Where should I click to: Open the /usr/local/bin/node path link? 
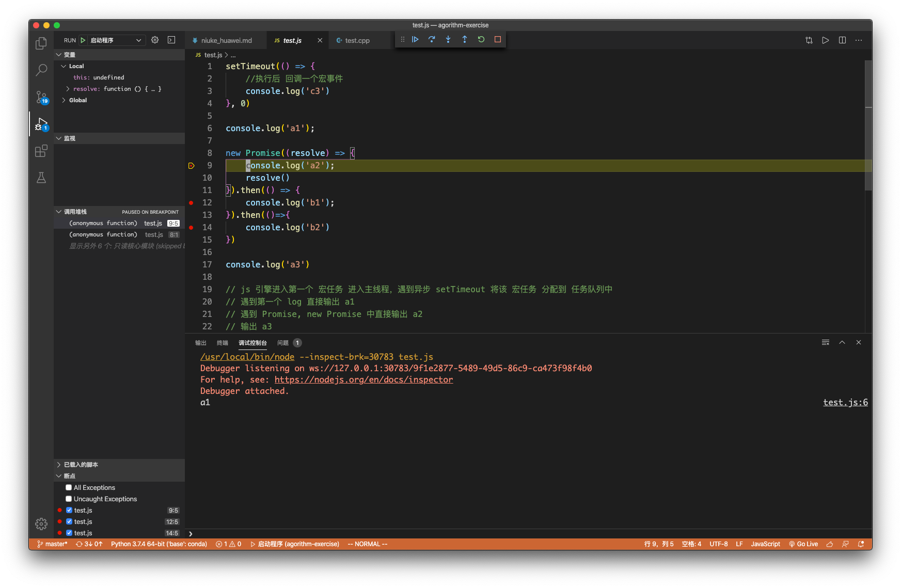[247, 357]
